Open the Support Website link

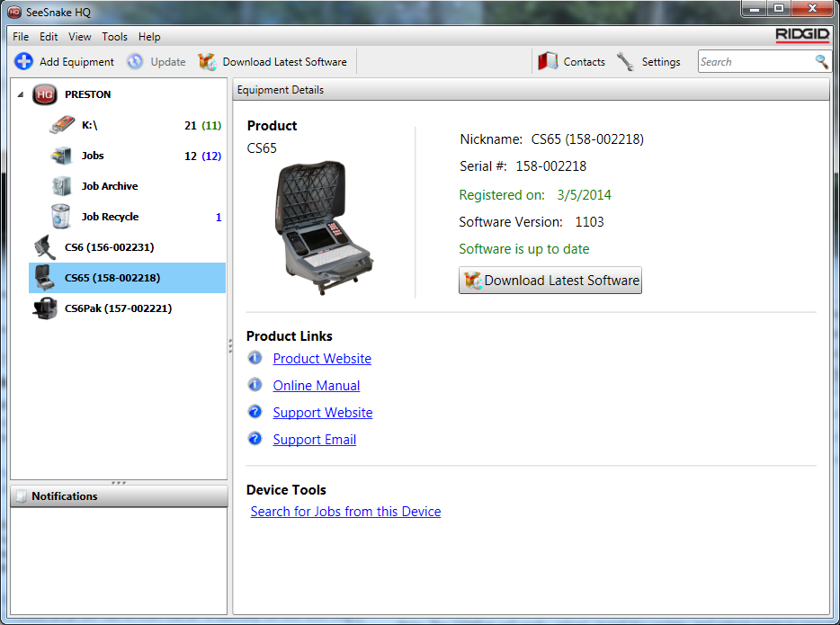point(323,413)
